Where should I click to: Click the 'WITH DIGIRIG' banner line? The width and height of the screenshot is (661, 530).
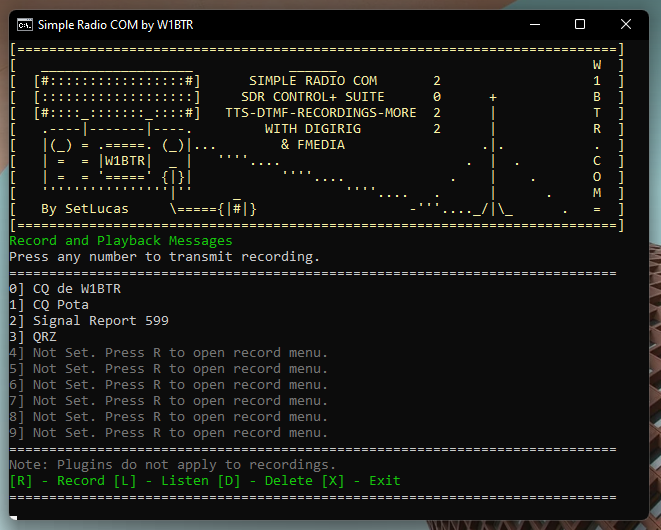[313, 129]
